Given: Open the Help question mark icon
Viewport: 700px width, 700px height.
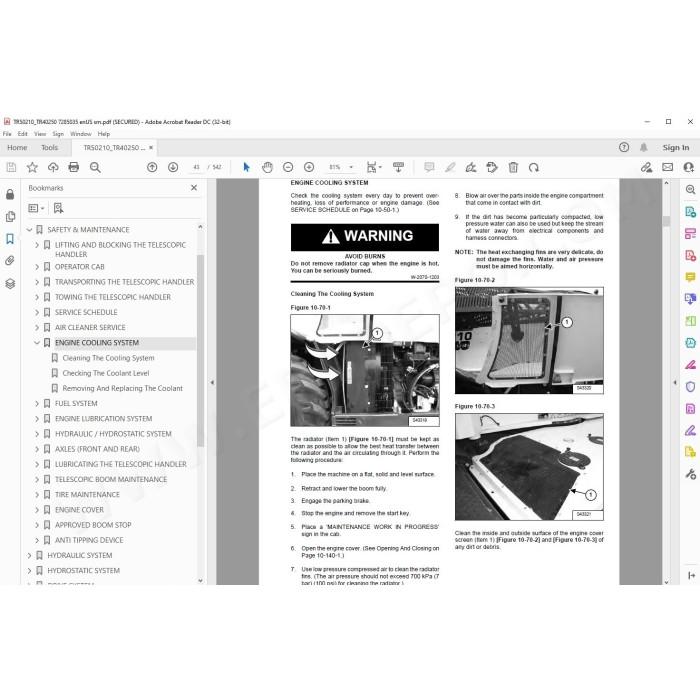Looking at the screenshot, I should pos(624,147).
